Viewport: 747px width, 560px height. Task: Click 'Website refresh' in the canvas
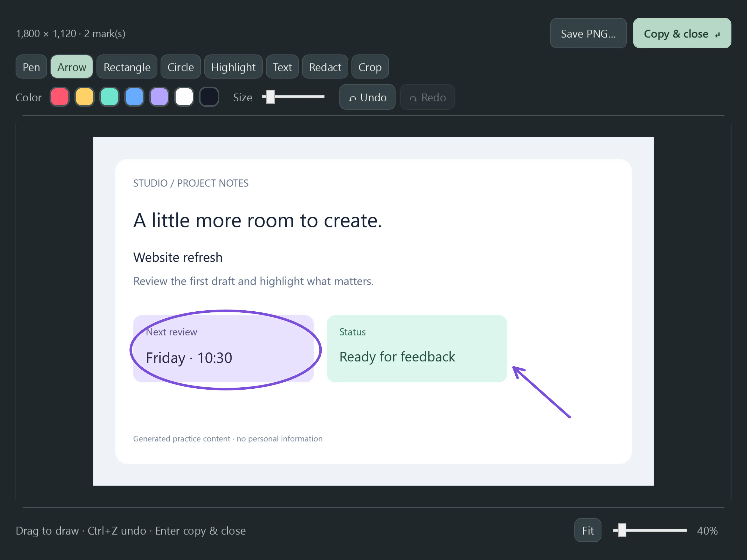[x=178, y=257]
